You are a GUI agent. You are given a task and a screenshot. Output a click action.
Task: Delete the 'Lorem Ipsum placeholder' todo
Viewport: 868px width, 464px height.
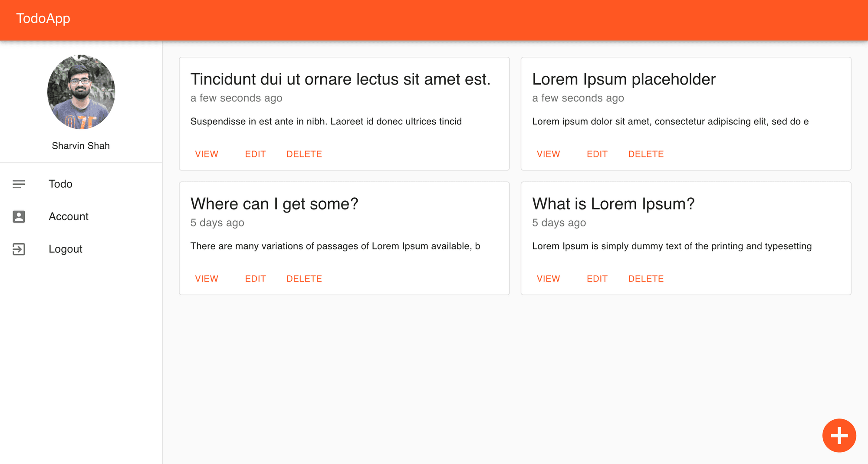(646, 154)
